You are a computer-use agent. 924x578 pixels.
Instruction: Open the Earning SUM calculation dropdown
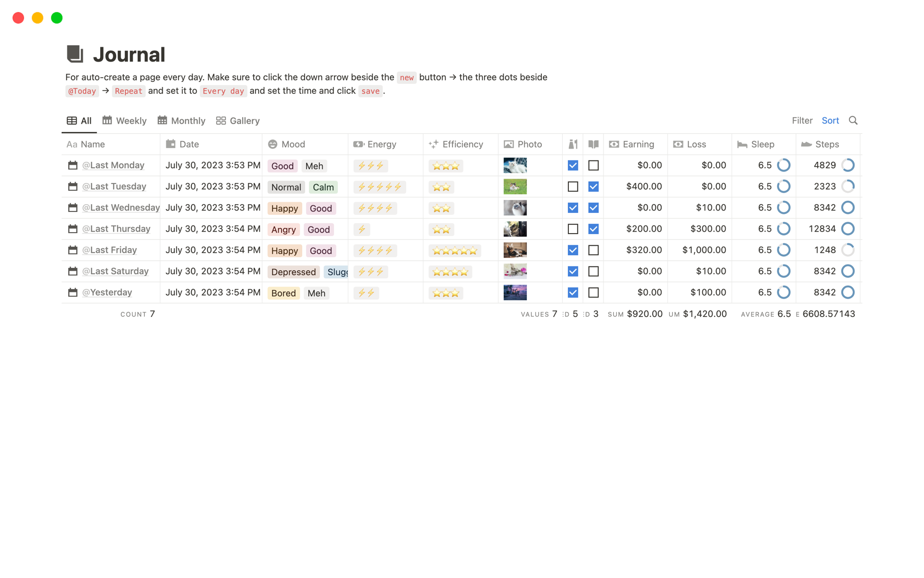635,314
